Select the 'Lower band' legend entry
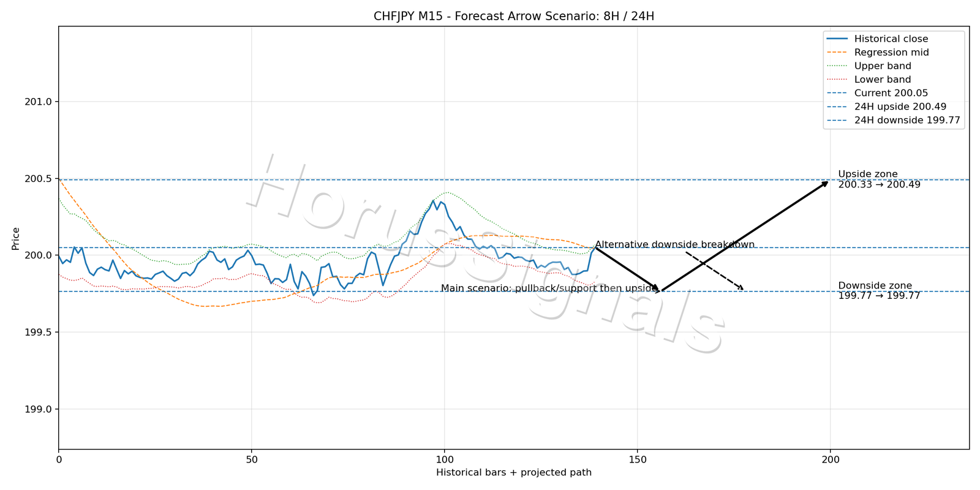The height and width of the screenshot is (490, 980). (x=869, y=80)
